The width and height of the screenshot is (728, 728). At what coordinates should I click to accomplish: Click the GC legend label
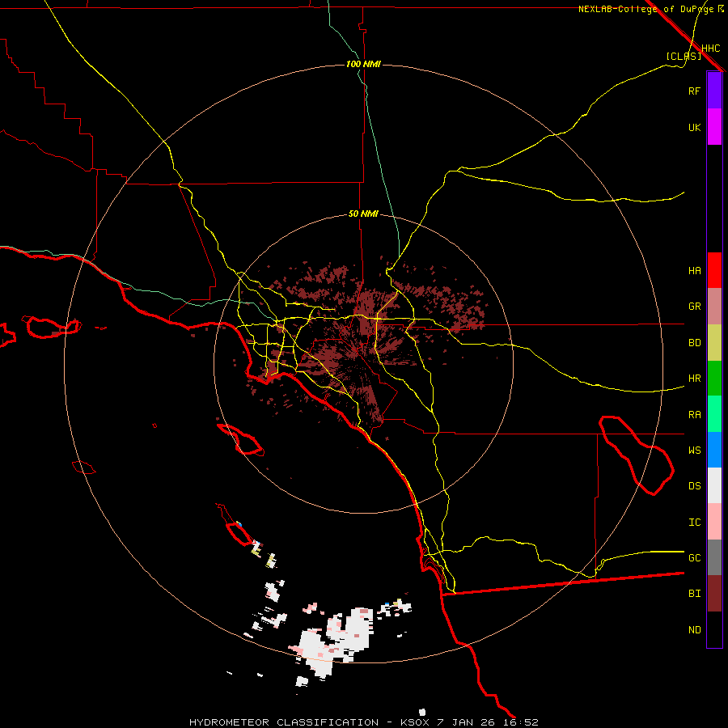tap(694, 557)
